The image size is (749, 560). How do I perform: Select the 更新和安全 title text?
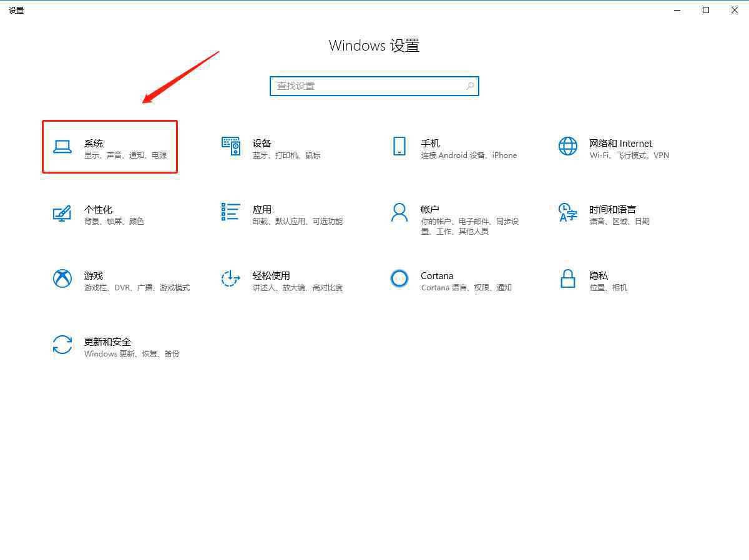pyautogui.click(x=108, y=342)
